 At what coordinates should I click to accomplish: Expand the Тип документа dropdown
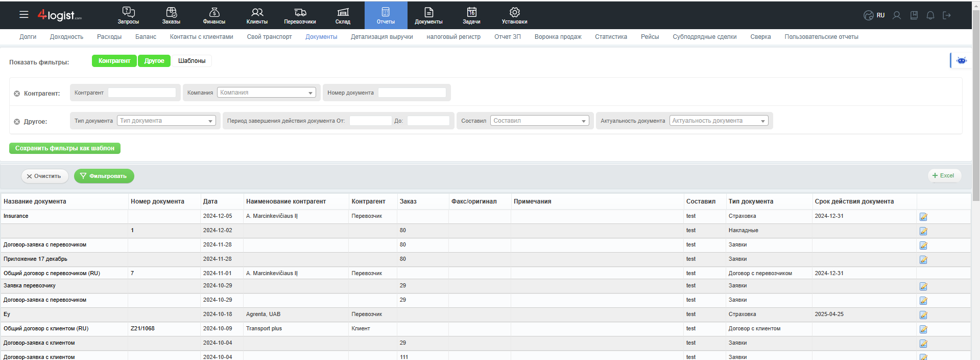tap(166, 121)
